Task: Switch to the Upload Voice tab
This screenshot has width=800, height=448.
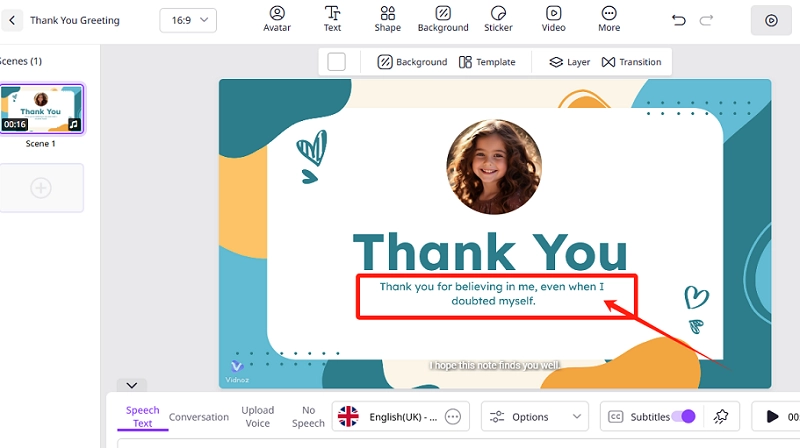Action: pyautogui.click(x=257, y=416)
